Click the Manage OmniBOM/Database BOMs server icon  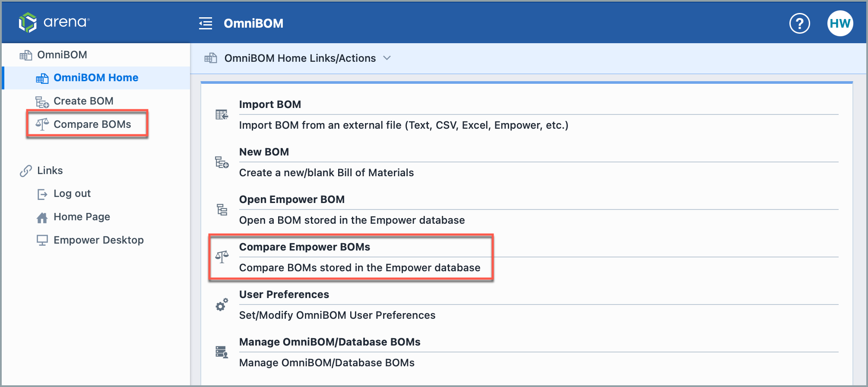(221, 352)
